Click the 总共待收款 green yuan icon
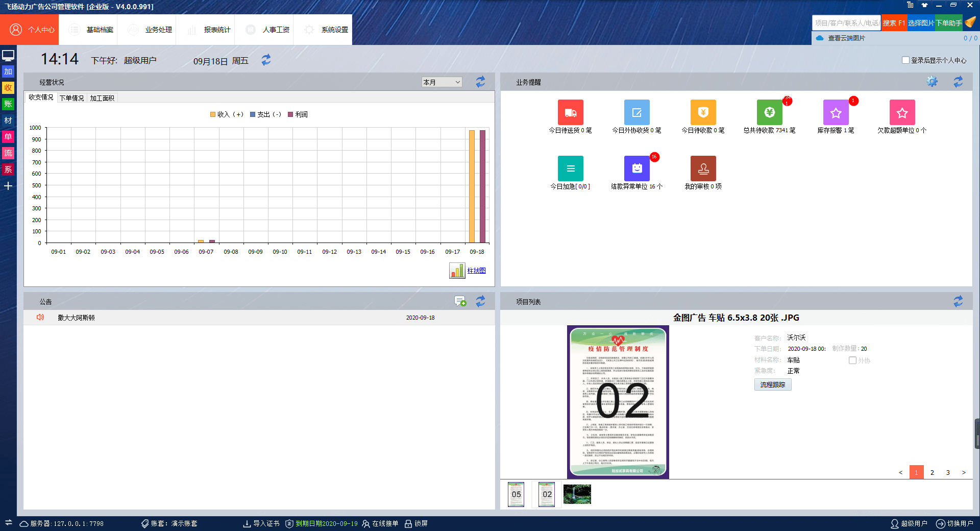 769,113
